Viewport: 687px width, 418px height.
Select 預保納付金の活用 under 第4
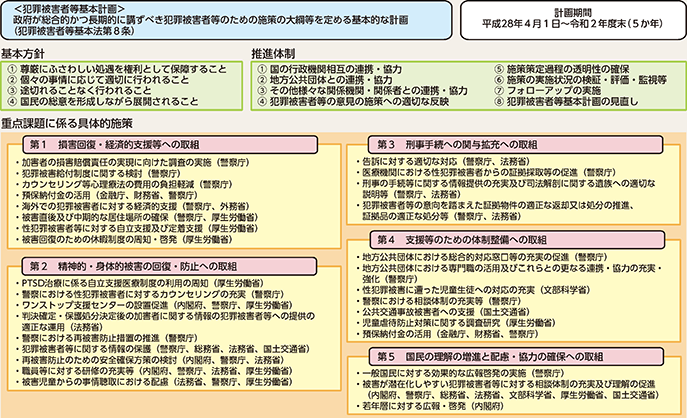pyautogui.click(x=447, y=334)
